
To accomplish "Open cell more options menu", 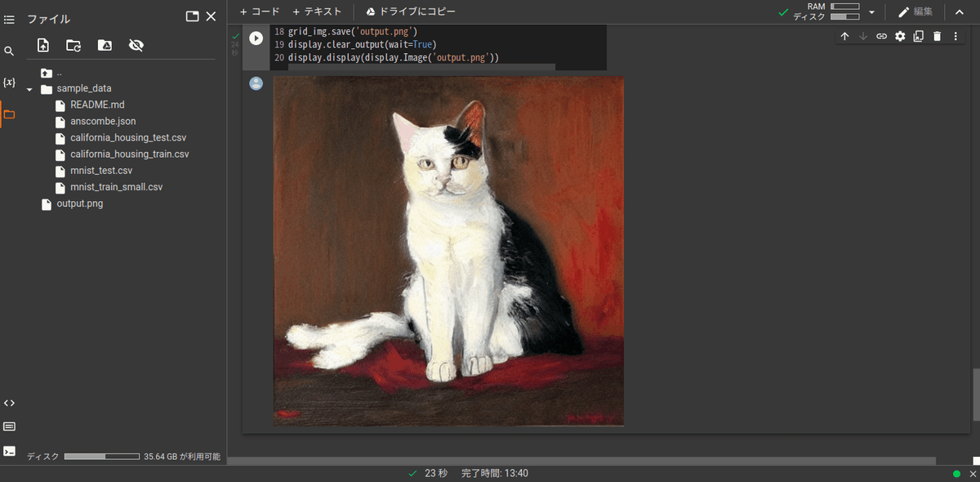I will coord(955,36).
